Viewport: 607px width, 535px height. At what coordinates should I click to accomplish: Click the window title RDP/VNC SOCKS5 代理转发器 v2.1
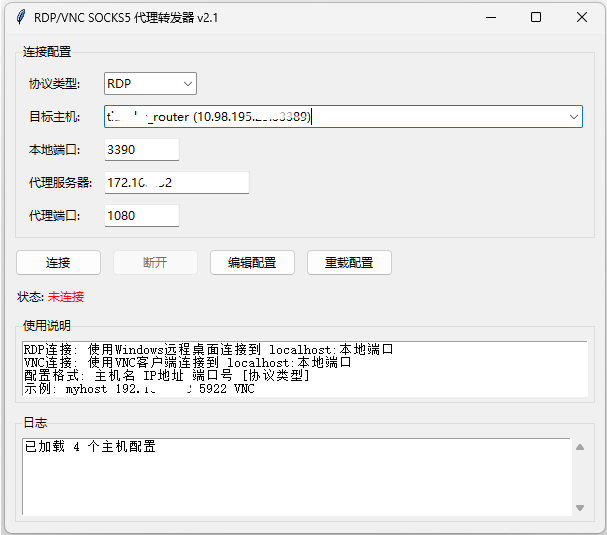tap(126, 18)
